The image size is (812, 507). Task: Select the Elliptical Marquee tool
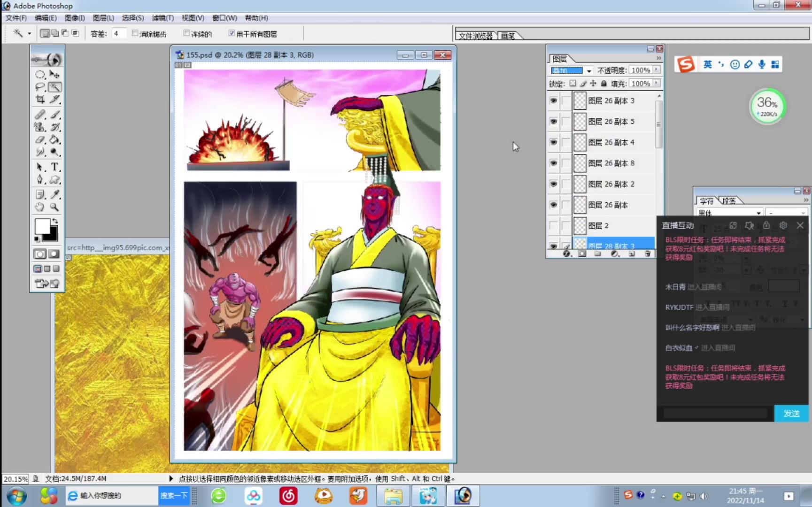(x=40, y=75)
